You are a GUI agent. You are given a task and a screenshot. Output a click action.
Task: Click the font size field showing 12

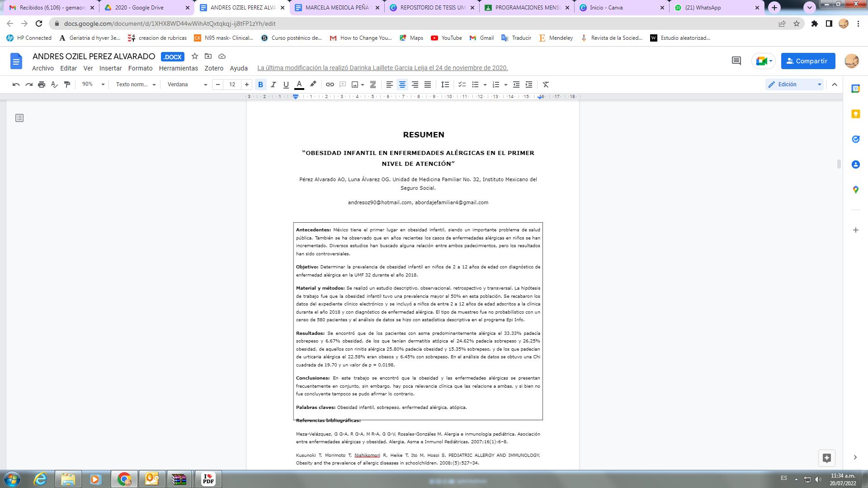(x=232, y=84)
